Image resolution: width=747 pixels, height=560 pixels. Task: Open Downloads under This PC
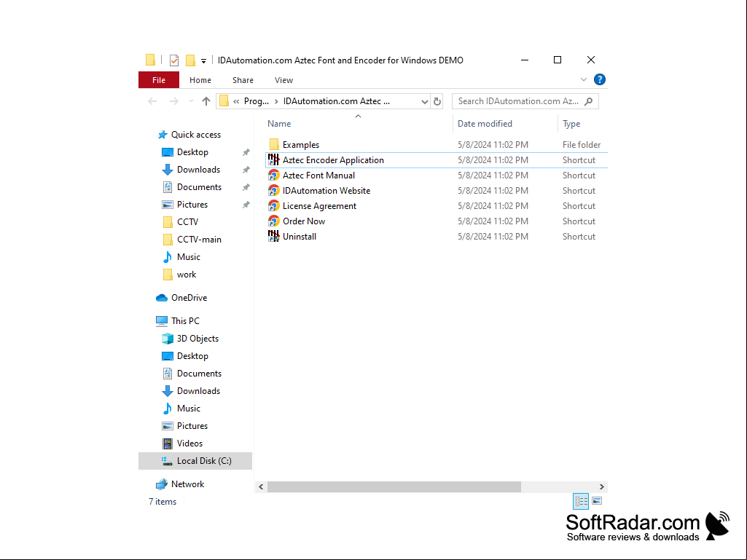coord(191,391)
